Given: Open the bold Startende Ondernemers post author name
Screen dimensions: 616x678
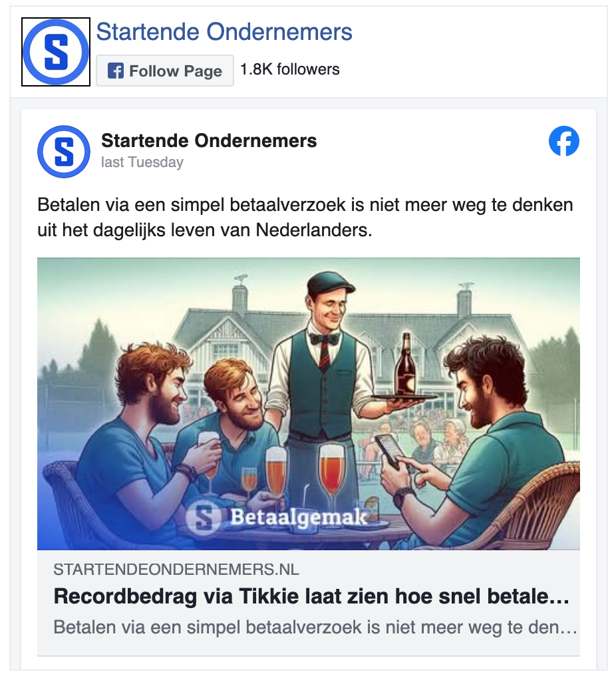Looking at the screenshot, I should [x=209, y=140].
